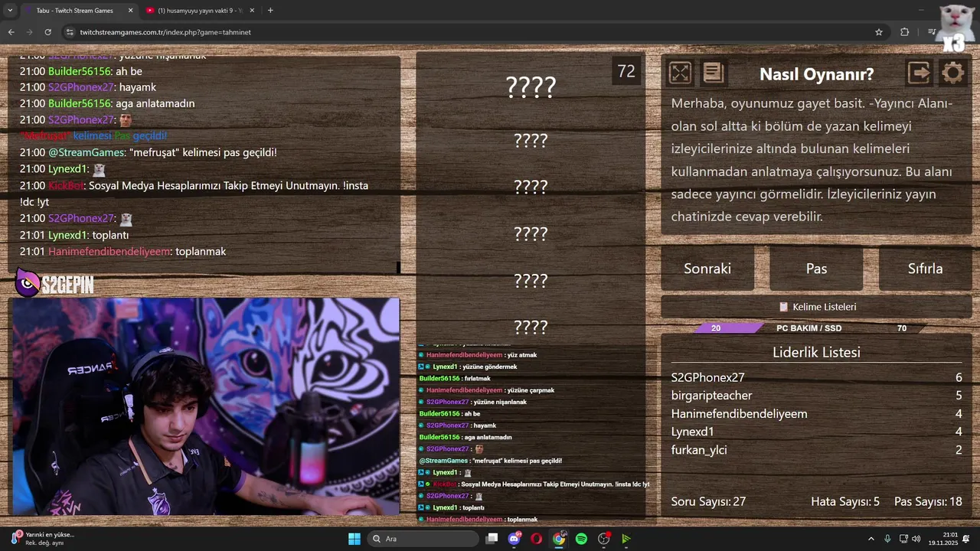Click Nasıl Oynanır? heading
Image resolution: width=980 pixels, height=551 pixels.
[x=816, y=74]
